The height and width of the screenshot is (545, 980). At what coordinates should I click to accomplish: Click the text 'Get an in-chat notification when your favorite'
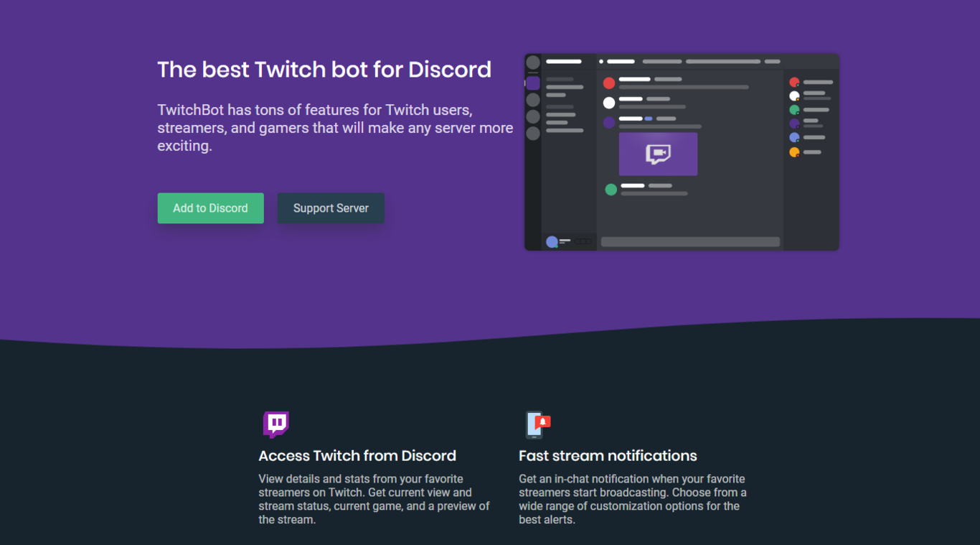(x=632, y=479)
